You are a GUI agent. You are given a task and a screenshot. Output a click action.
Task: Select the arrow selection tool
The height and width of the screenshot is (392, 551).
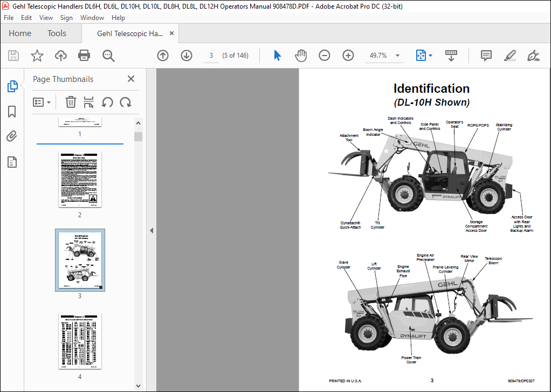[277, 56]
